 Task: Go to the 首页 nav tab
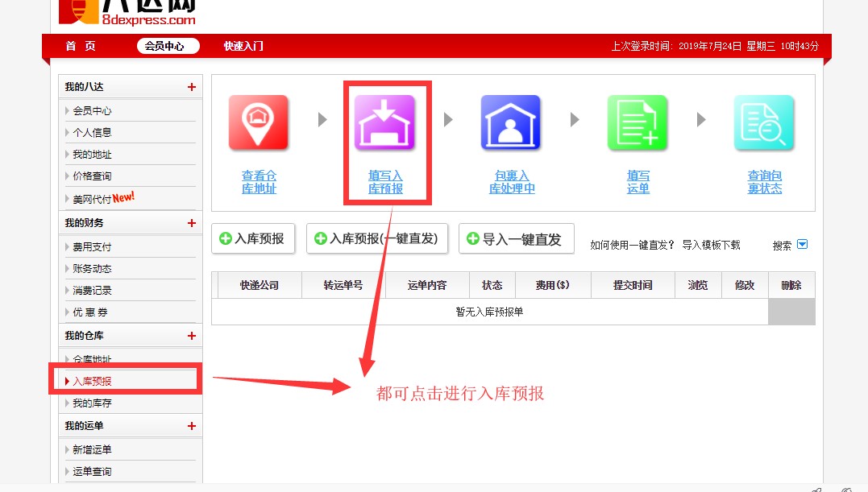coord(81,46)
